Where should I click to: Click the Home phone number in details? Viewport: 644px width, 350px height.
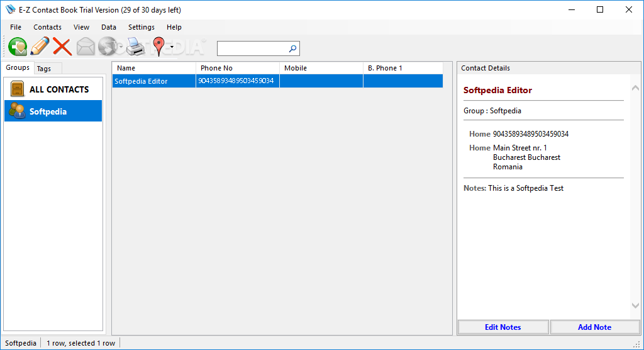(531, 134)
